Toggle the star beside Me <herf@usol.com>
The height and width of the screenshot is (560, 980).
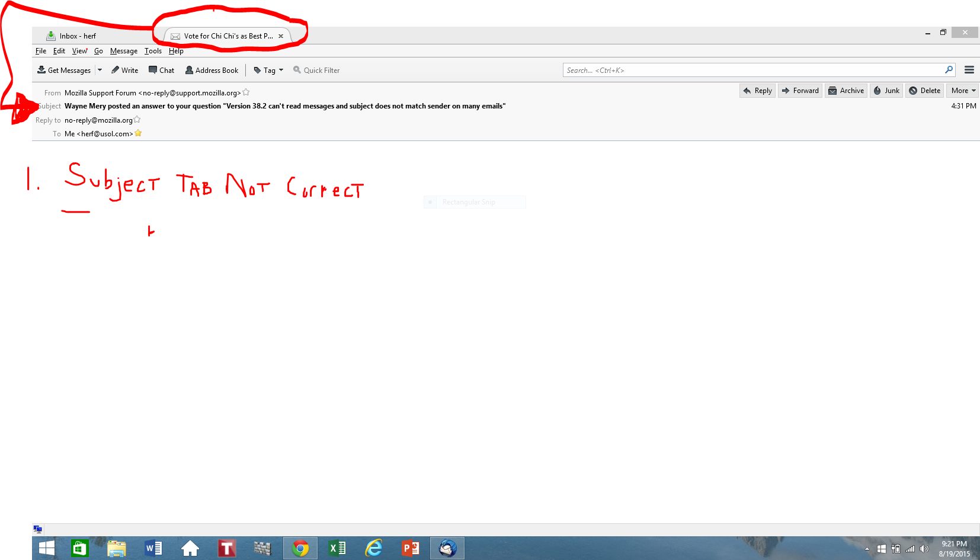point(138,133)
